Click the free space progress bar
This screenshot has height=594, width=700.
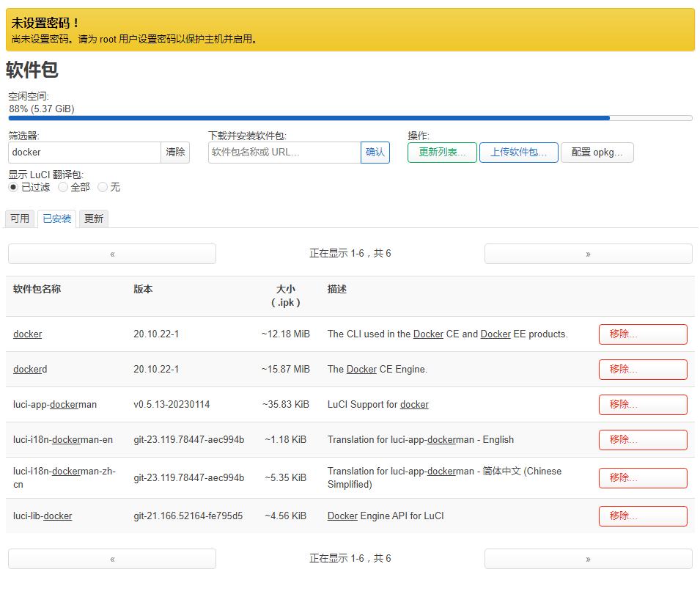click(x=350, y=118)
